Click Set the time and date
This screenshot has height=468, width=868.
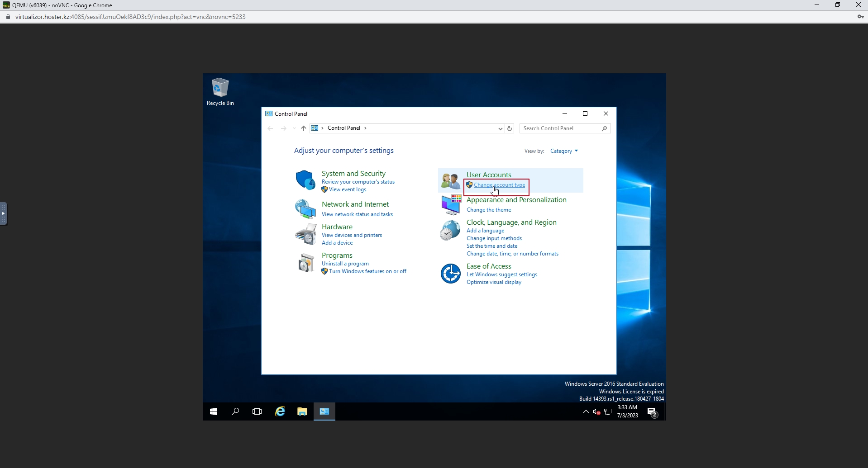(492, 246)
